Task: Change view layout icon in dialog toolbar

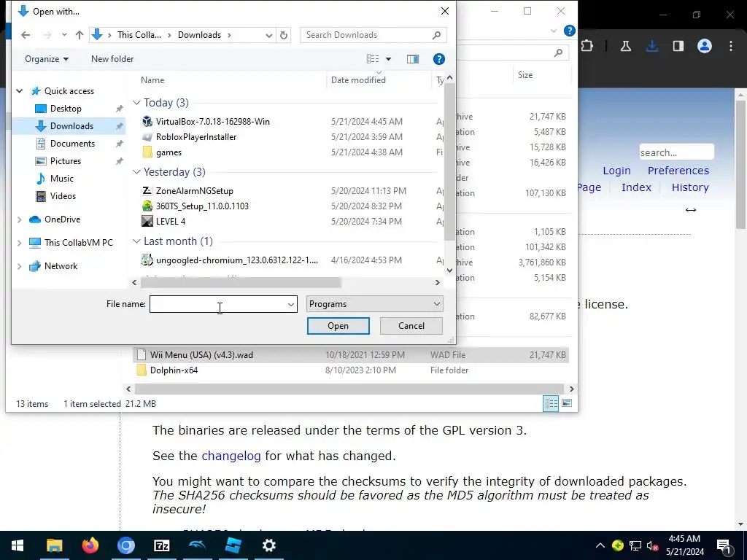Action: pos(373,59)
